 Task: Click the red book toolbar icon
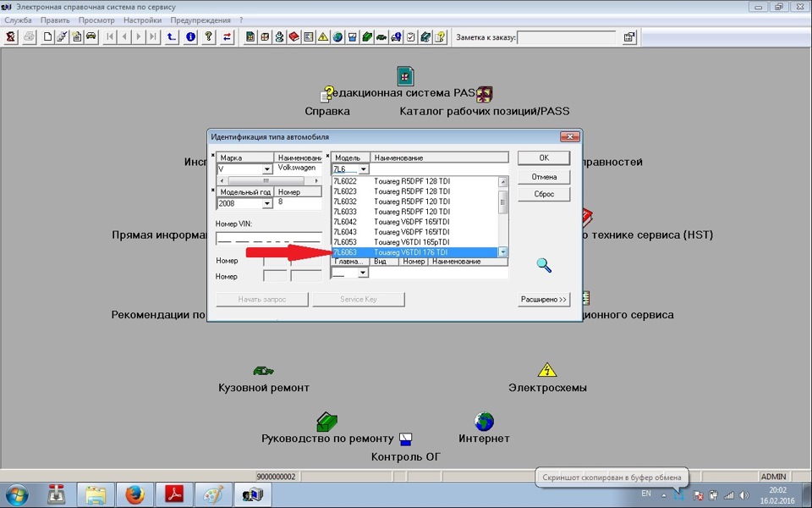[x=294, y=36]
